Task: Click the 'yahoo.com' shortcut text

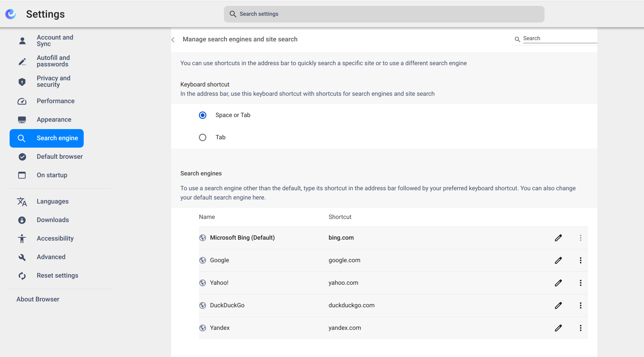Action: (x=343, y=283)
